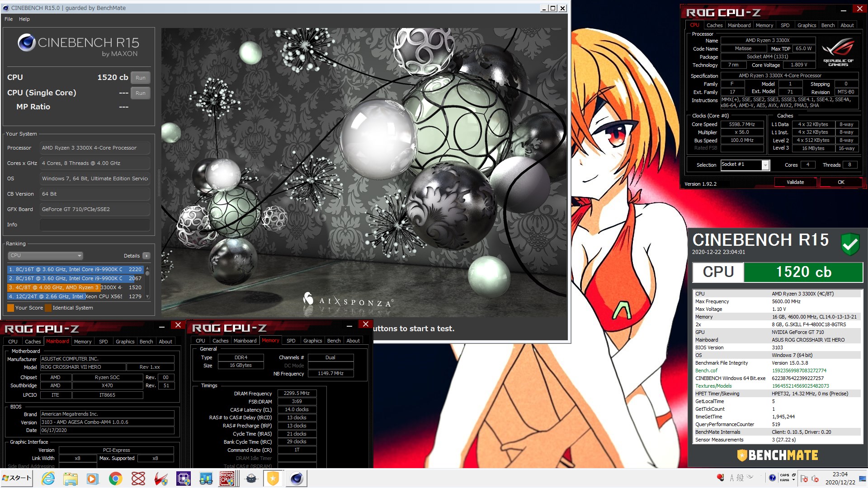The width and height of the screenshot is (868, 488).
Task: Open Google Chrome from the taskbar
Action: click(x=115, y=479)
